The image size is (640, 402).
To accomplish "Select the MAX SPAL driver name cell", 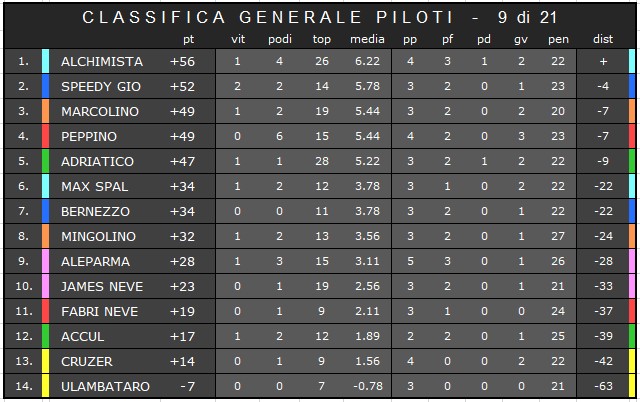I will pos(95,187).
